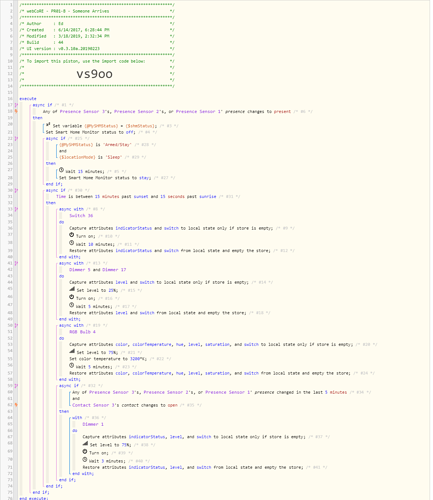Screen dimensions: 433x500
Task: Click the clock icon next to Wait 10 minutes
Action: pyautogui.click(x=71, y=243)
